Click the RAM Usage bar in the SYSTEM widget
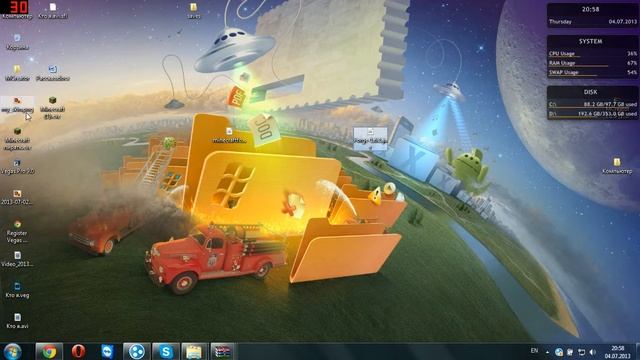Screen dimensions: 640x360 coord(592,63)
